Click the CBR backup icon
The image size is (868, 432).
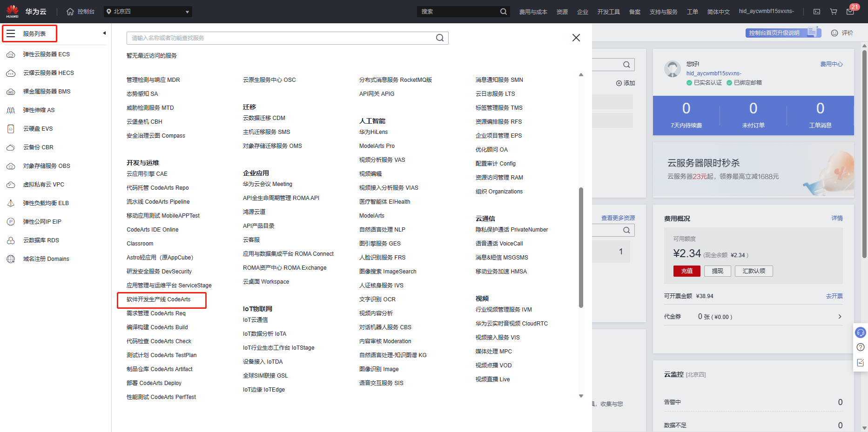coord(11,147)
